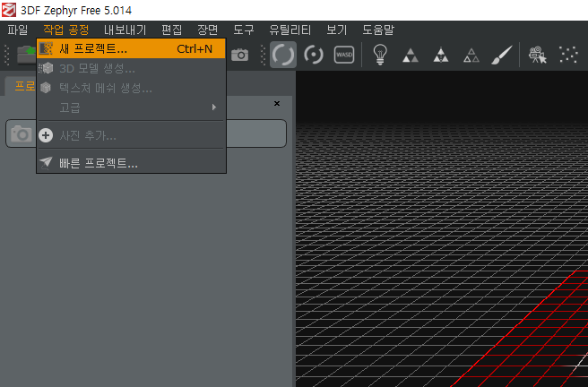Select the orbit rotation navigation icon

283,55
